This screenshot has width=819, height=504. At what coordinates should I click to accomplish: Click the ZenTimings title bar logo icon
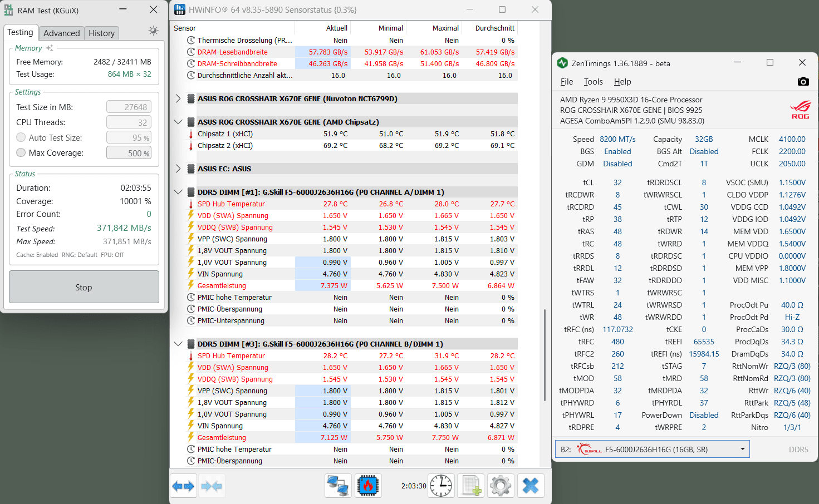(x=562, y=63)
